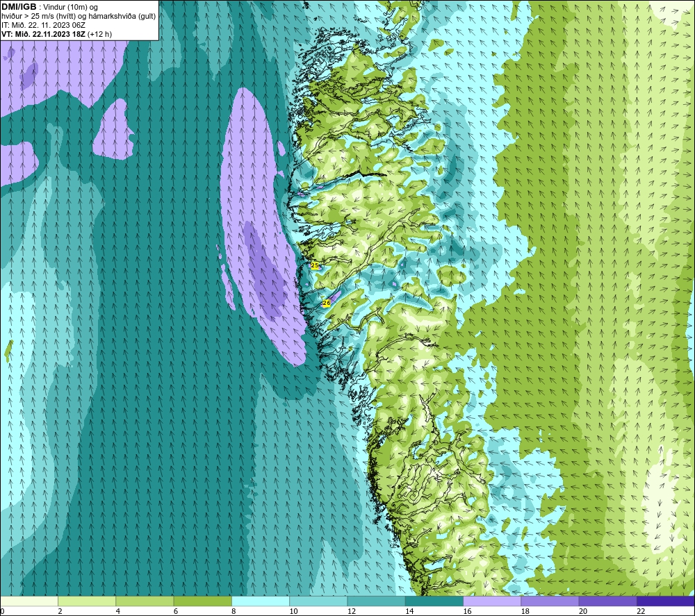The height and width of the screenshot is (616, 695).
Task: Select the 20–22 m/s violet legend swatch
Action: (607, 601)
